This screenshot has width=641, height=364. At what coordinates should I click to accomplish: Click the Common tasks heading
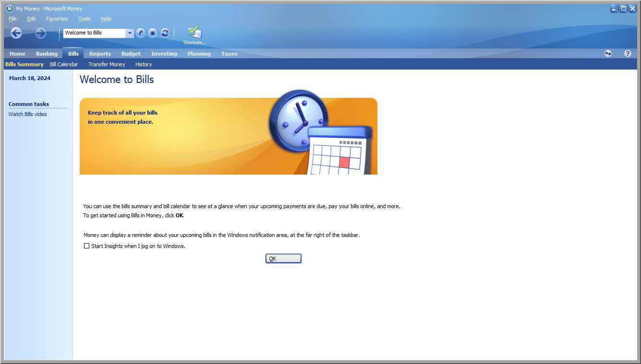tap(29, 104)
